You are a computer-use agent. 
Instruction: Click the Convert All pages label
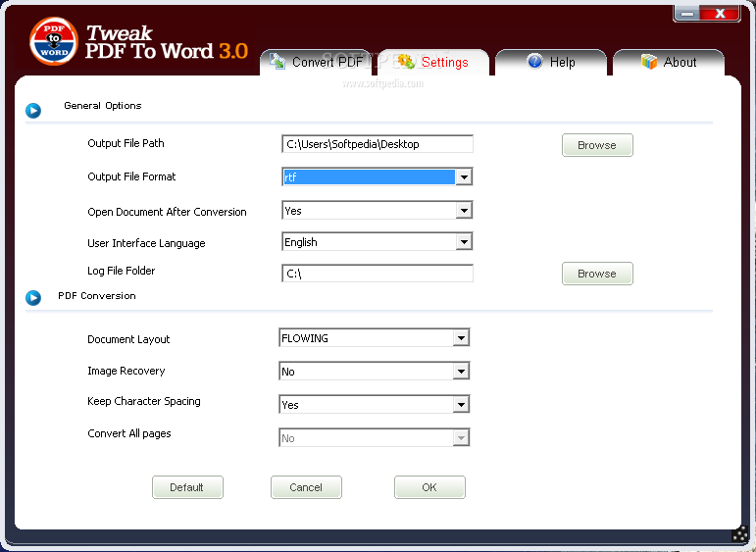(x=129, y=433)
